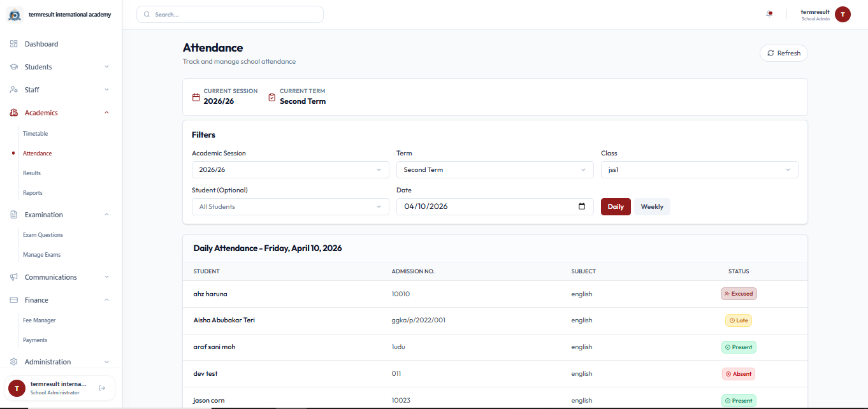Click the Finance card icon
The width and height of the screenshot is (868, 409).
point(14,300)
